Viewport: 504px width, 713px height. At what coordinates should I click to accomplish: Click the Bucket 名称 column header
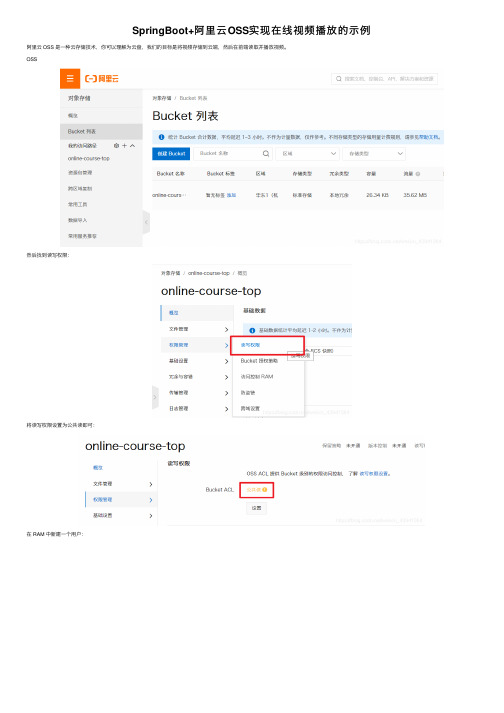pos(171,174)
